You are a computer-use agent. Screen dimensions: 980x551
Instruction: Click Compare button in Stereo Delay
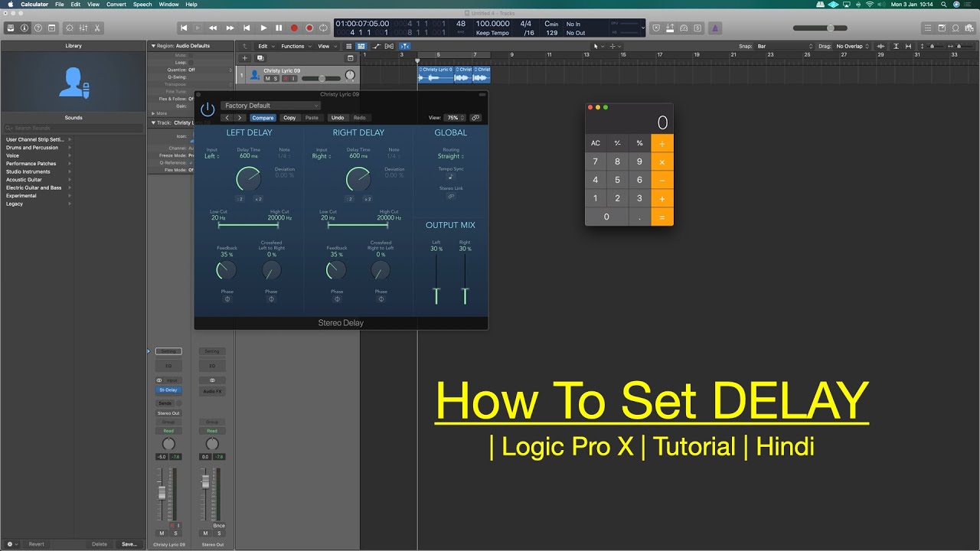263,118
